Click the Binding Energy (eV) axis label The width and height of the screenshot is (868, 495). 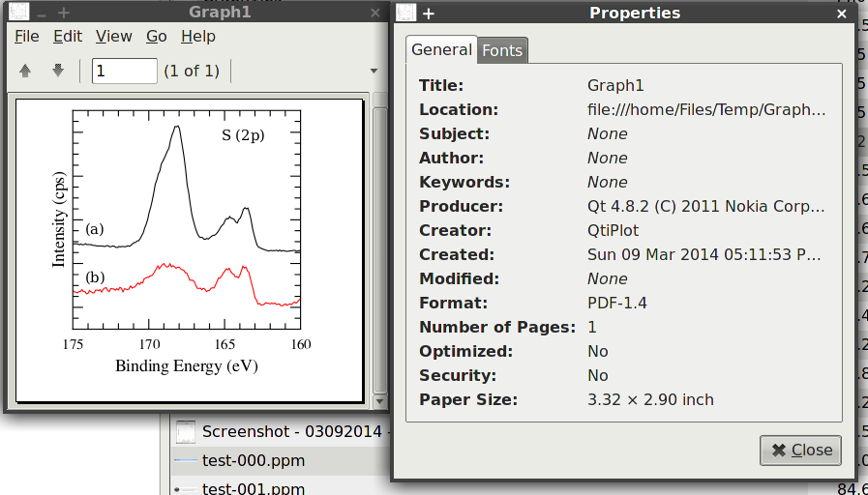[187, 366]
